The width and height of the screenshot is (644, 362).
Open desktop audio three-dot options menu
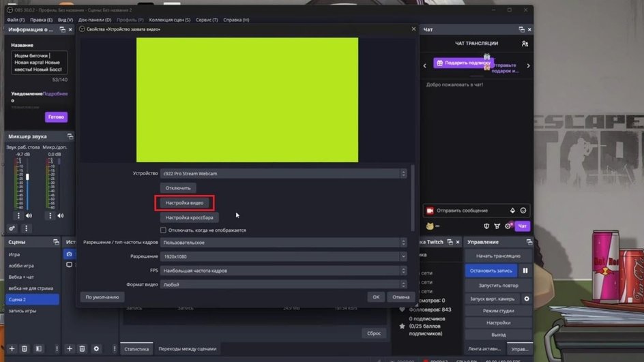(18, 215)
